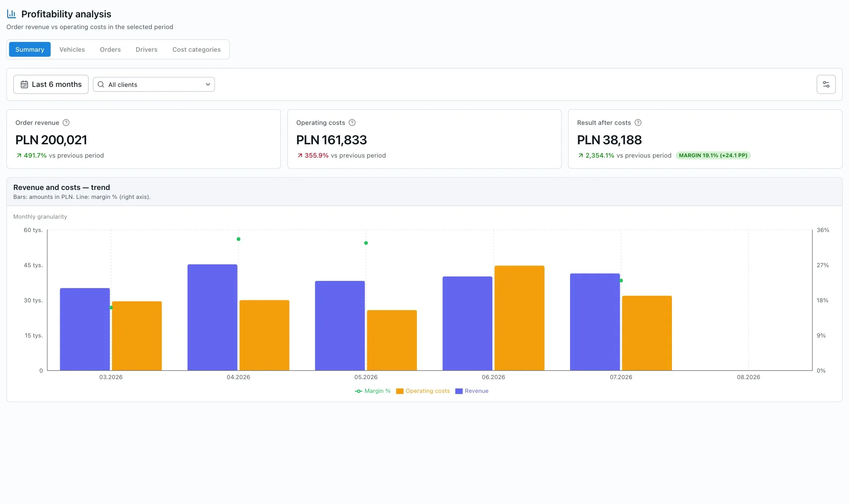Click the help icon next to Order revenue
849x504 pixels.
[x=66, y=122]
